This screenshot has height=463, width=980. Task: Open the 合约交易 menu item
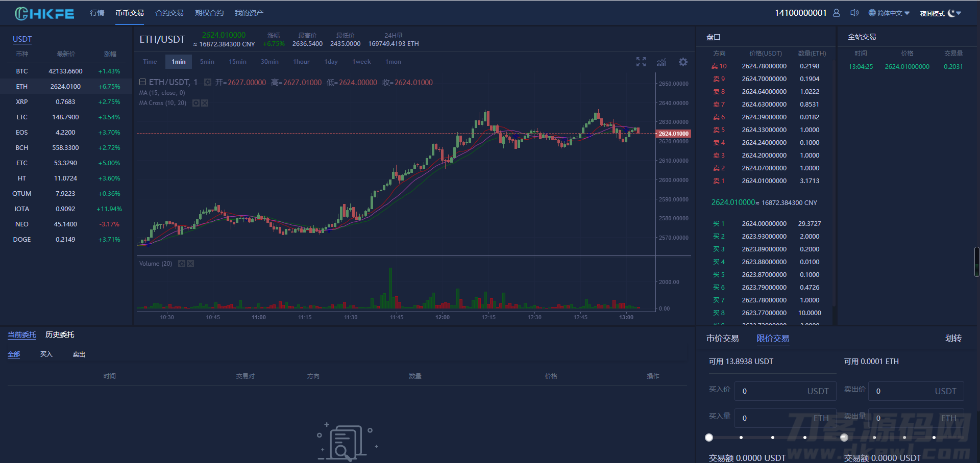(169, 13)
